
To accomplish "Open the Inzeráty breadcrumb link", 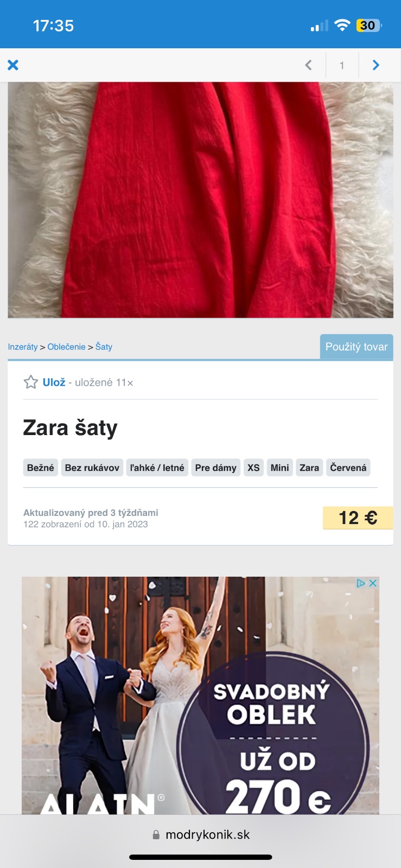I will (23, 347).
